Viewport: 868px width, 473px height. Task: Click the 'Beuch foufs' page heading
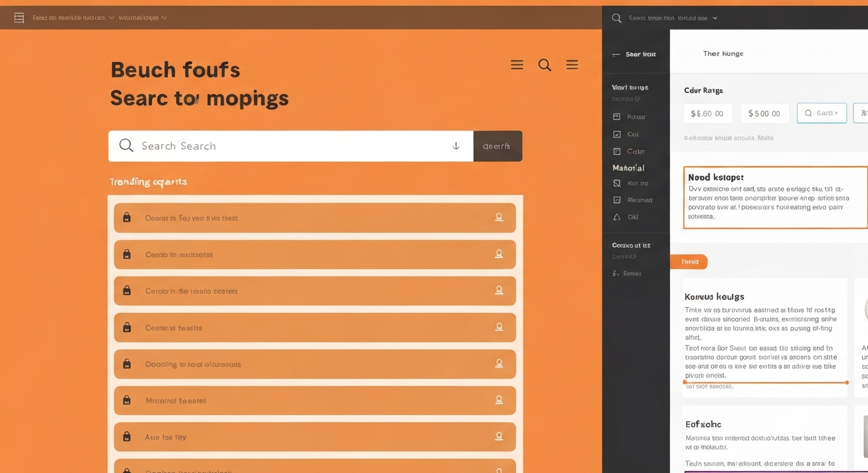[175, 70]
